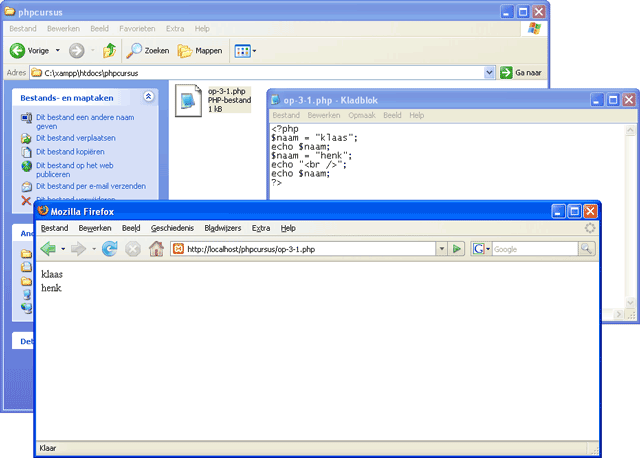Image resolution: width=640 pixels, height=458 pixels.
Task: Expand the Firefox URL bar dropdown
Action: pyautogui.click(x=442, y=249)
